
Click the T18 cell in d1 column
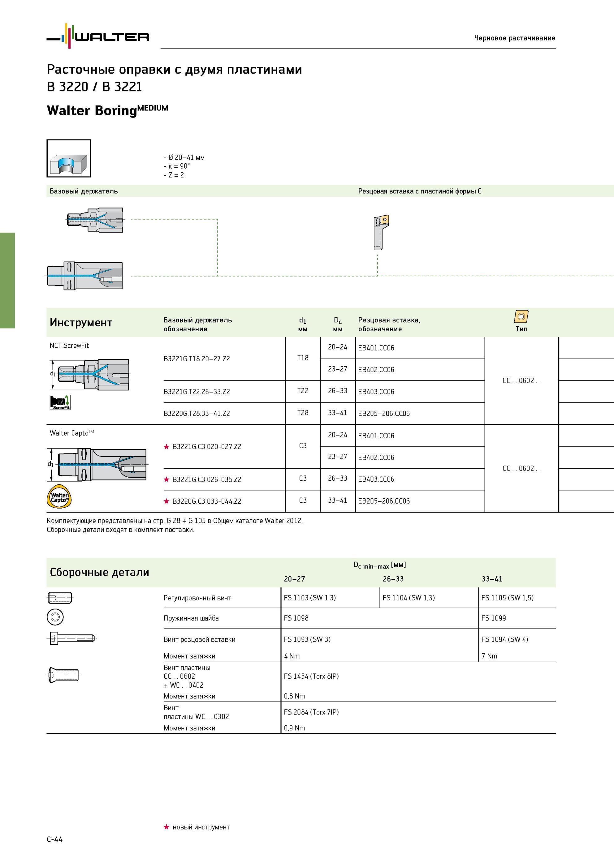click(303, 358)
